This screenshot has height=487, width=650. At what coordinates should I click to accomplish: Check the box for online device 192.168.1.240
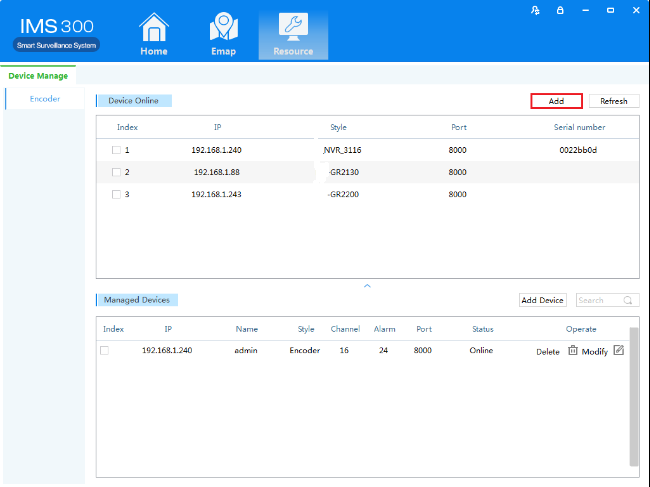pos(116,150)
